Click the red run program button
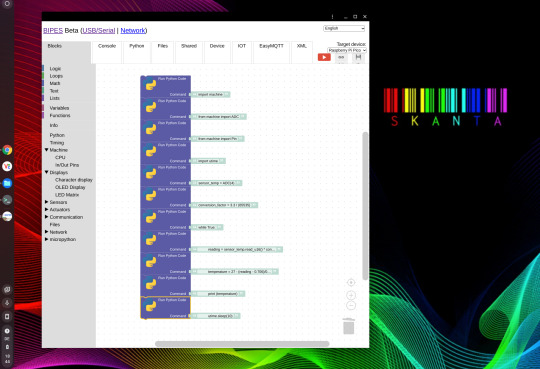Screen dimensions: 540x369 coord(324,57)
